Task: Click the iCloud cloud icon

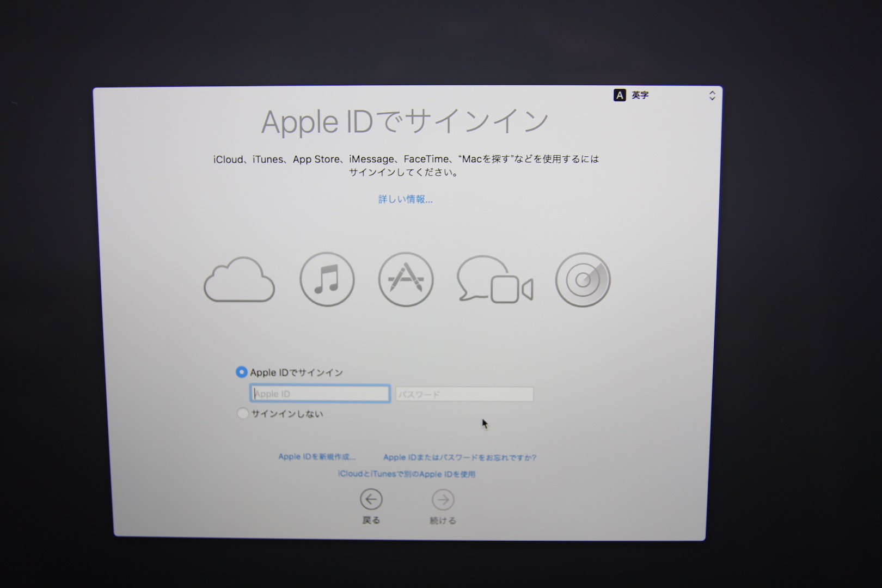Action: pos(239,280)
